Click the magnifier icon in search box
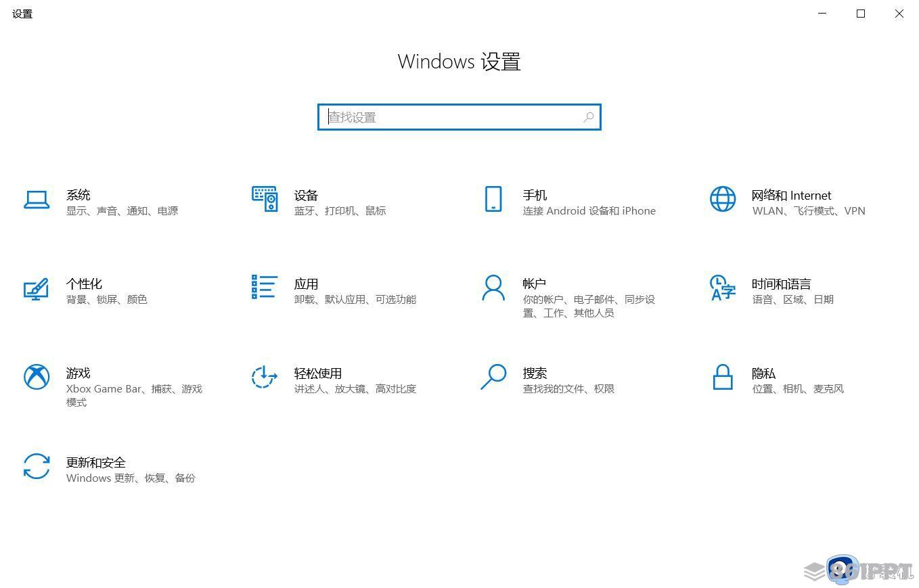 589,117
